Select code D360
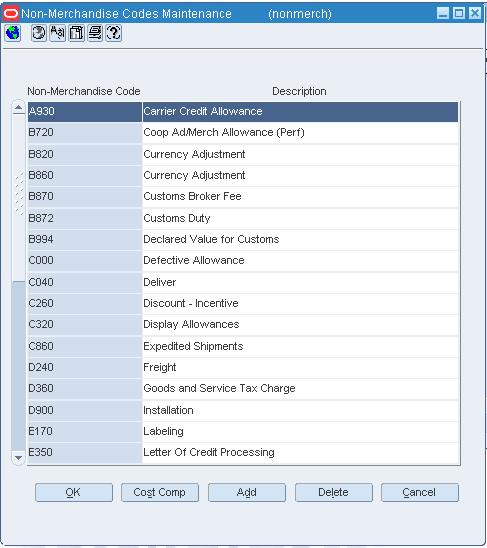This screenshot has width=487, height=548. 85,389
